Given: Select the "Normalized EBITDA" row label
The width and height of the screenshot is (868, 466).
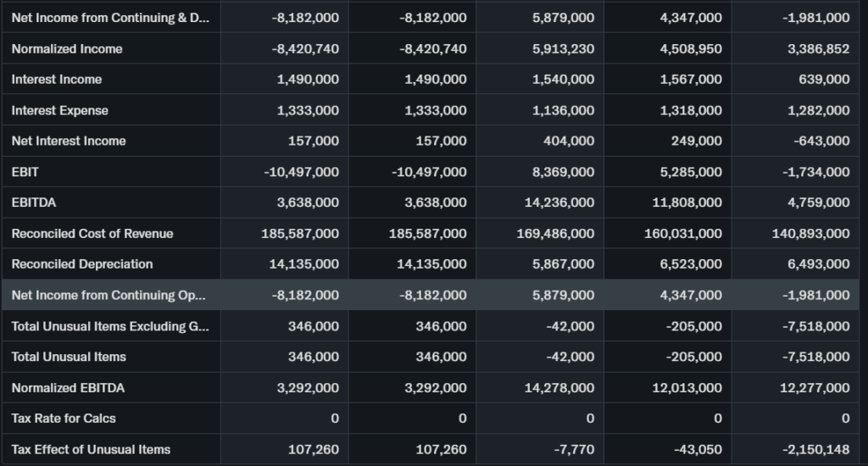Looking at the screenshot, I should [68, 388].
